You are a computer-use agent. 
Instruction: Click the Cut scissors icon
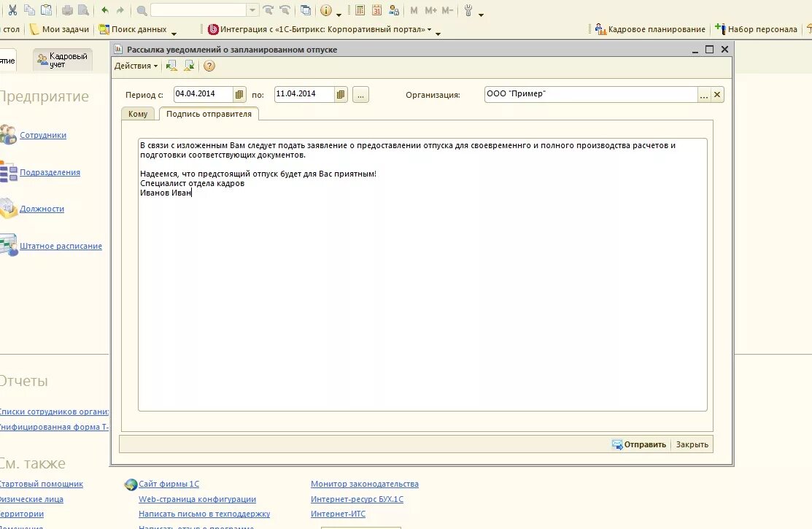(x=13, y=9)
